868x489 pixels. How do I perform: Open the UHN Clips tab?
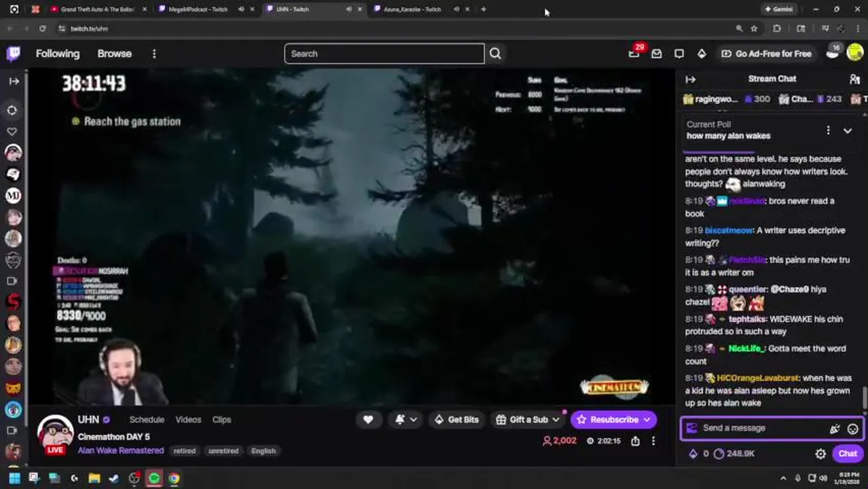221,420
